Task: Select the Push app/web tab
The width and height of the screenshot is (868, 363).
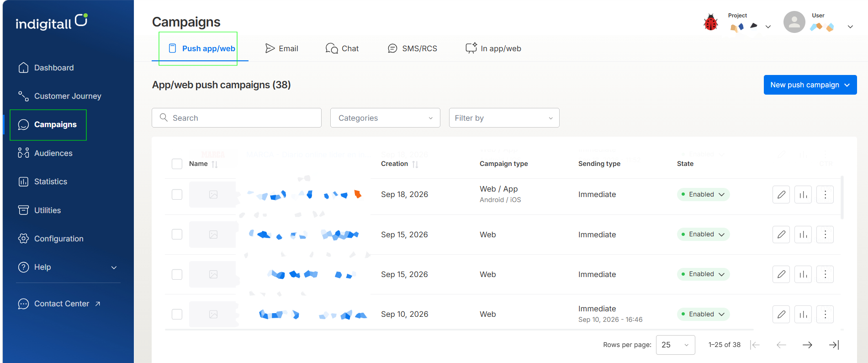Action: pos(201,48)
